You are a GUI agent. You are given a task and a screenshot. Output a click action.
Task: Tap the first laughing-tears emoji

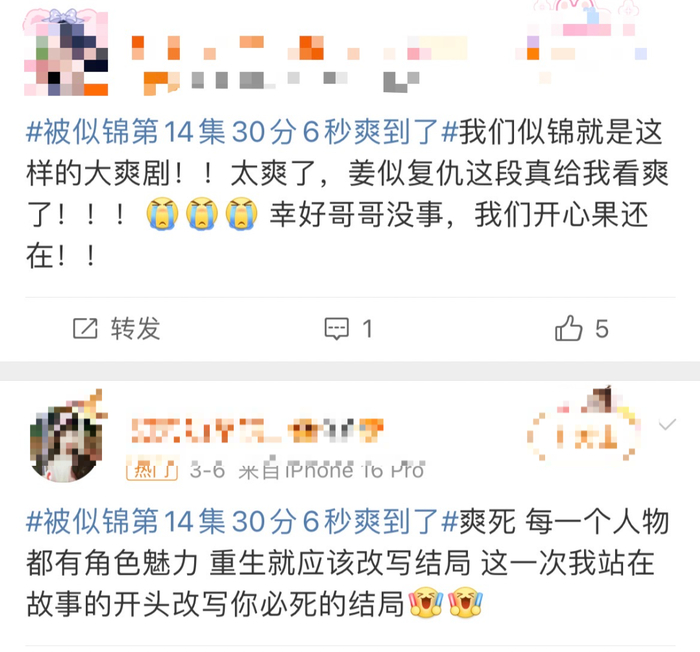click(426, 602)
